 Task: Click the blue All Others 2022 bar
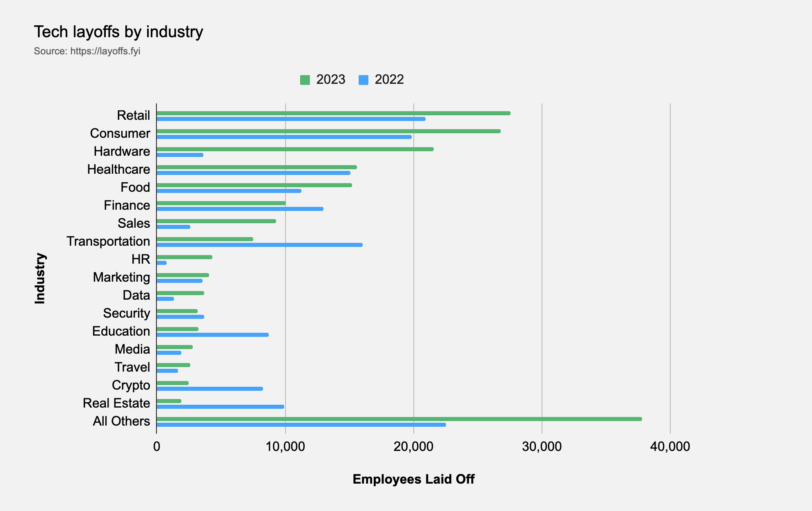pos(301,425)
